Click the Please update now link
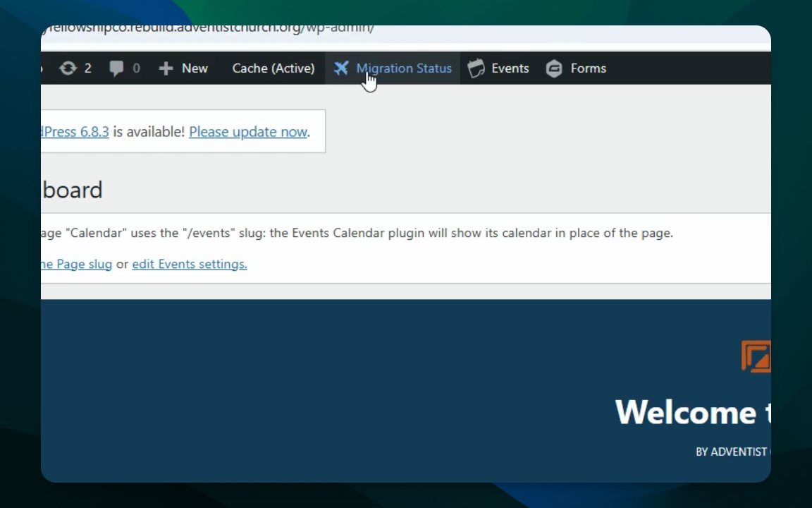Viewport: 812px width, 508px height. [248, 132]
